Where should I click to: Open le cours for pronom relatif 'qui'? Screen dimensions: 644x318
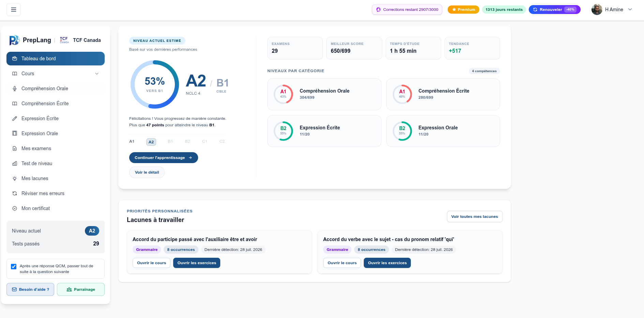coord(342,263)
